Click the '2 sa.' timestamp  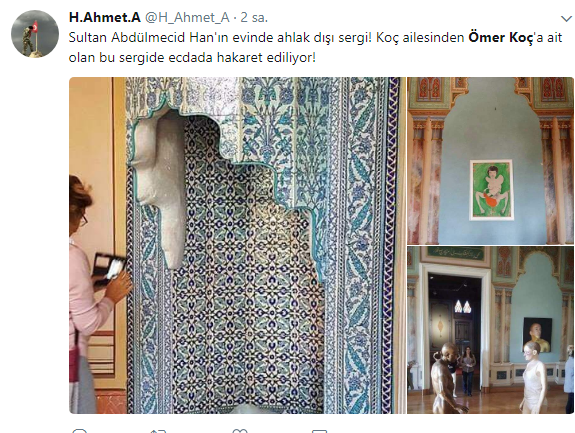coord(254,18)
